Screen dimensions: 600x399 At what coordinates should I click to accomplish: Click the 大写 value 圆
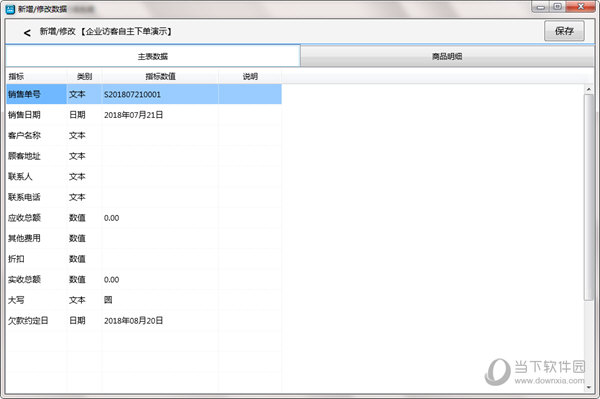[x=108, y=300]
